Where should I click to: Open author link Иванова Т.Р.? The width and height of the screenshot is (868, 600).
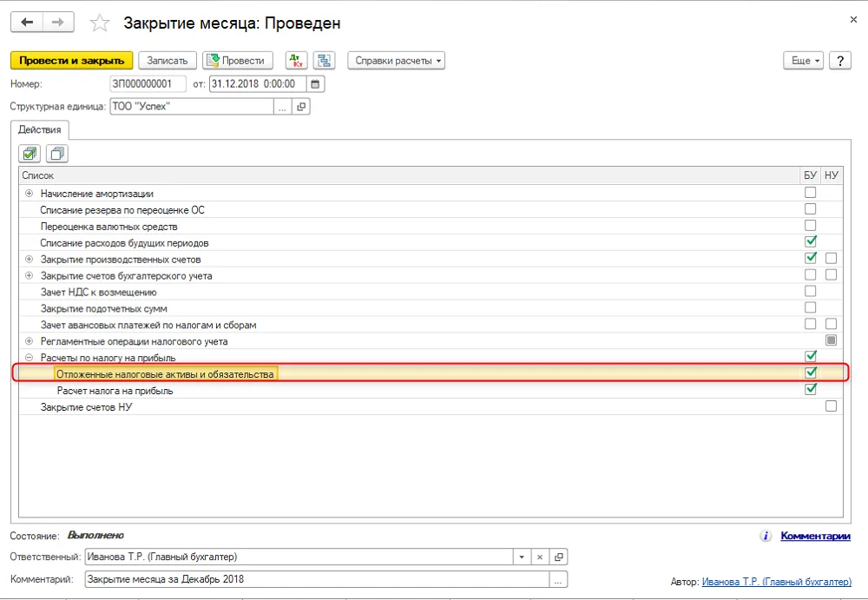777,582
